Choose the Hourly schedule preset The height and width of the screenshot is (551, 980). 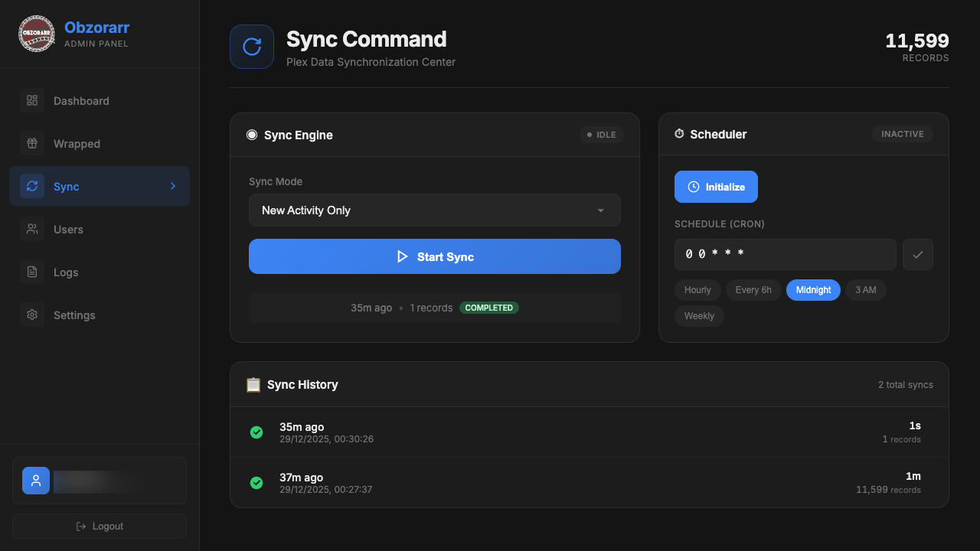click(697, 290)
